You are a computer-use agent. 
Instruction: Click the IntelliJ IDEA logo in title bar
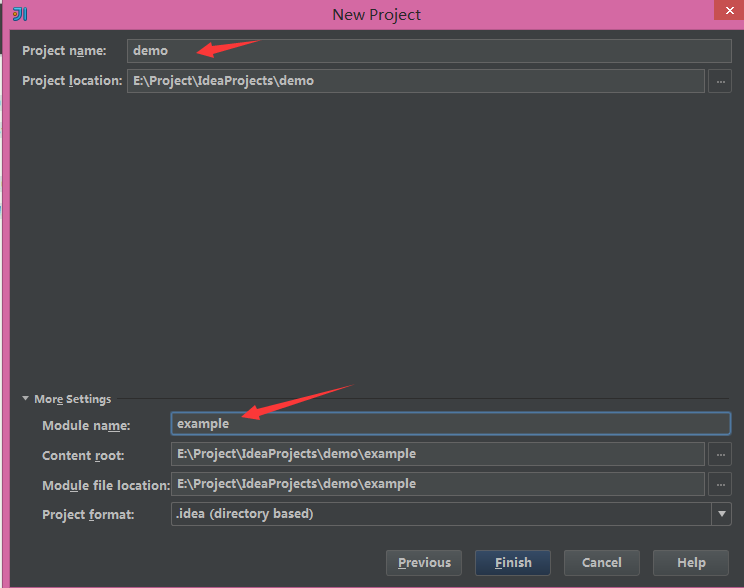(x=20, y=14)
